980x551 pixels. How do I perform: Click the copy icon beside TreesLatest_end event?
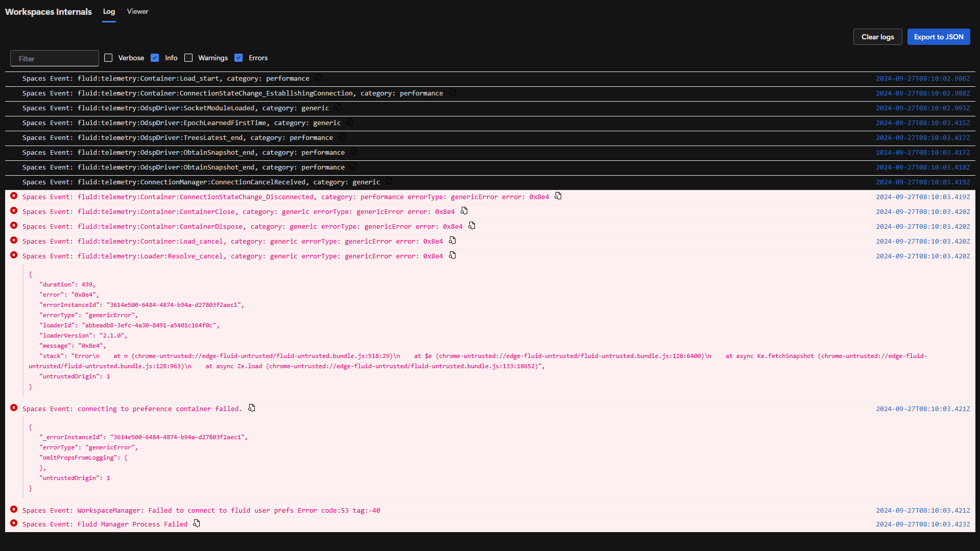coord(342,137)
